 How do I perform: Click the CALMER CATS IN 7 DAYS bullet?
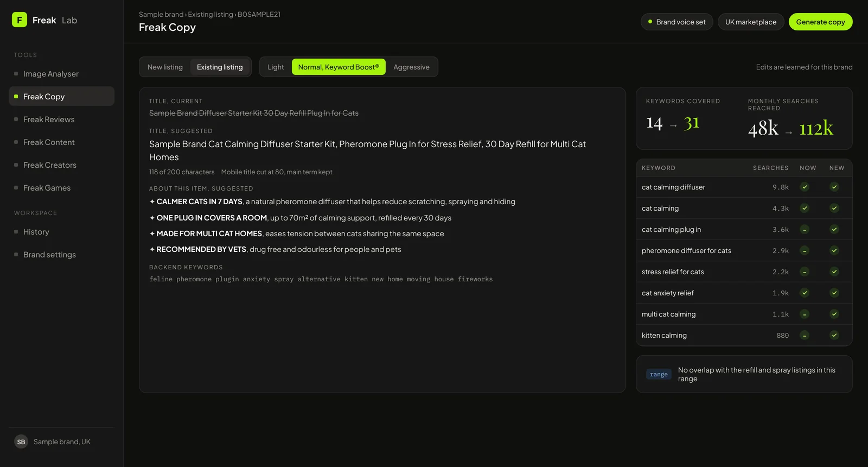tap(332, 201)
